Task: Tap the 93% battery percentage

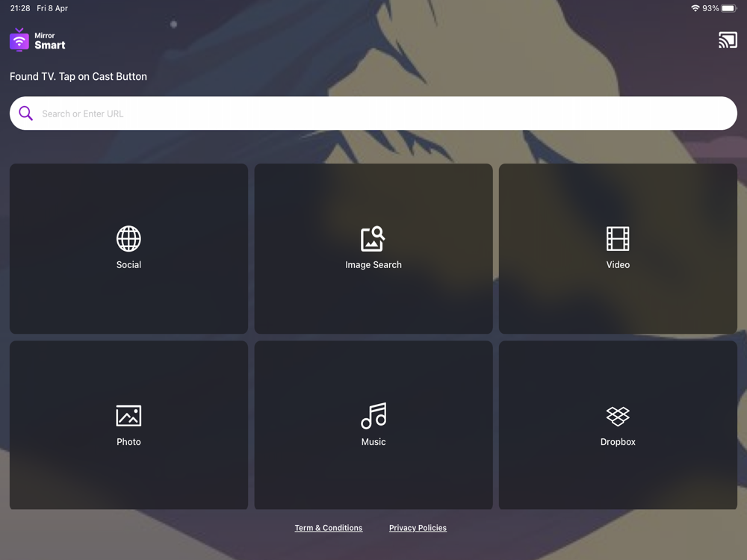Action: tap(710, 8)
